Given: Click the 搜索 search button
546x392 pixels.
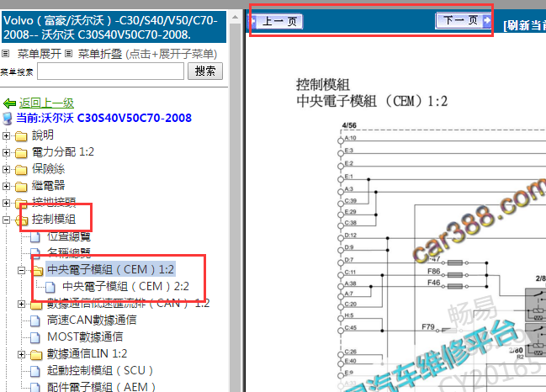Looking at the screenshot, I should 205,71.
